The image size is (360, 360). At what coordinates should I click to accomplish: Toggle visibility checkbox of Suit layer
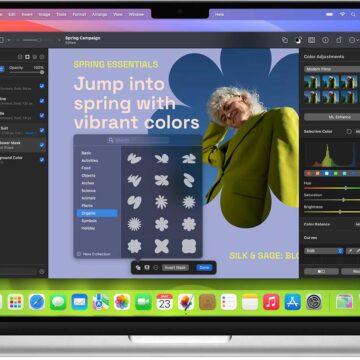42,130
